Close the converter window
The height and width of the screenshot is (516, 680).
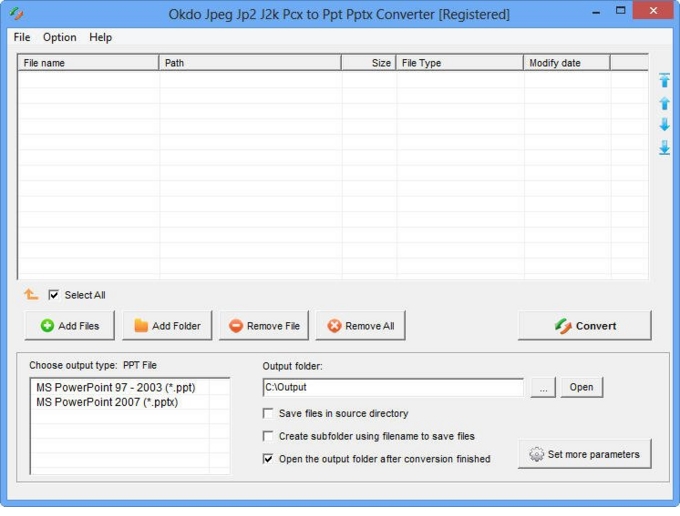click(x=653, y=10)
